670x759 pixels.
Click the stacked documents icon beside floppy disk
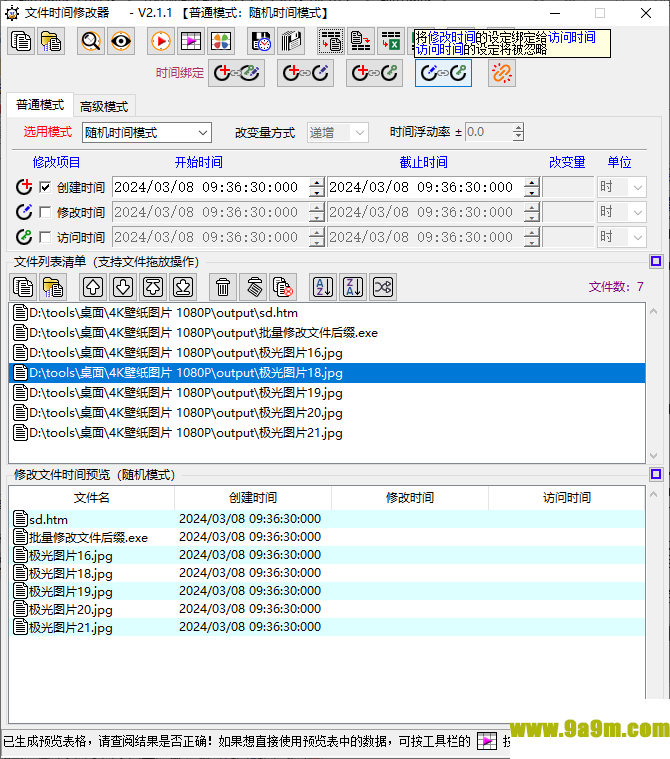click(x=291, y=41)
